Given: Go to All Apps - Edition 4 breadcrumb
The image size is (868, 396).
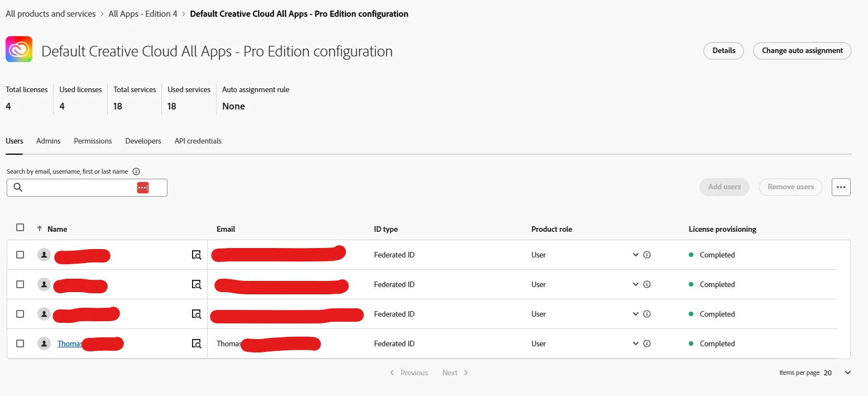Looking at the screenshot, I should (x=142, y=14).
